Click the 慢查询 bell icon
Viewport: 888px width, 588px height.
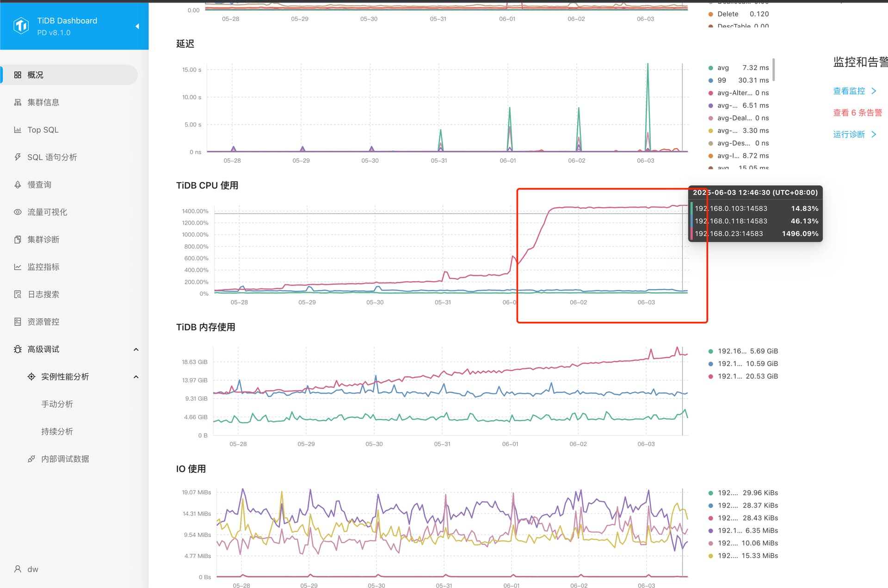pos(18,184)
